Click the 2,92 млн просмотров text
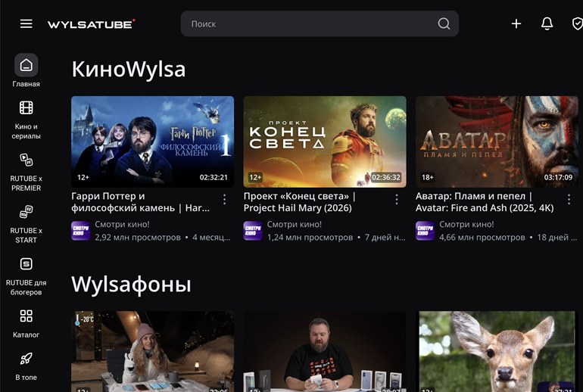The image size is (583, 392). 138,237
